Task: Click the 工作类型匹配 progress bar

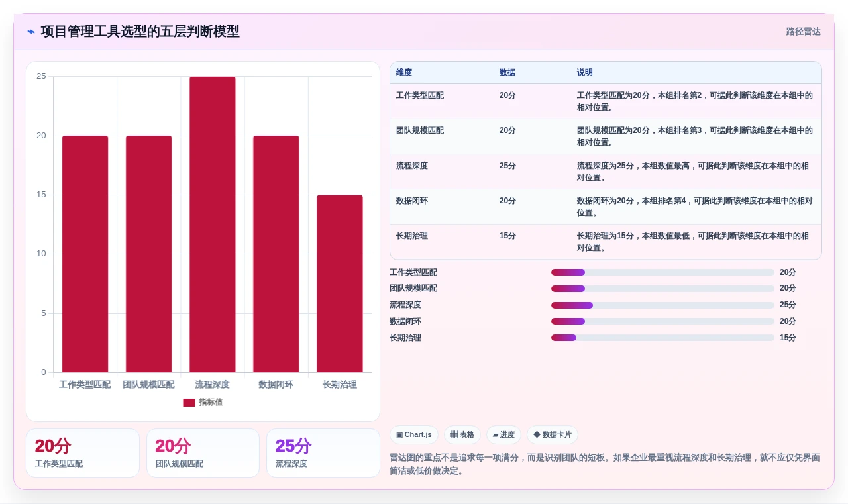Action: (662, 272)
